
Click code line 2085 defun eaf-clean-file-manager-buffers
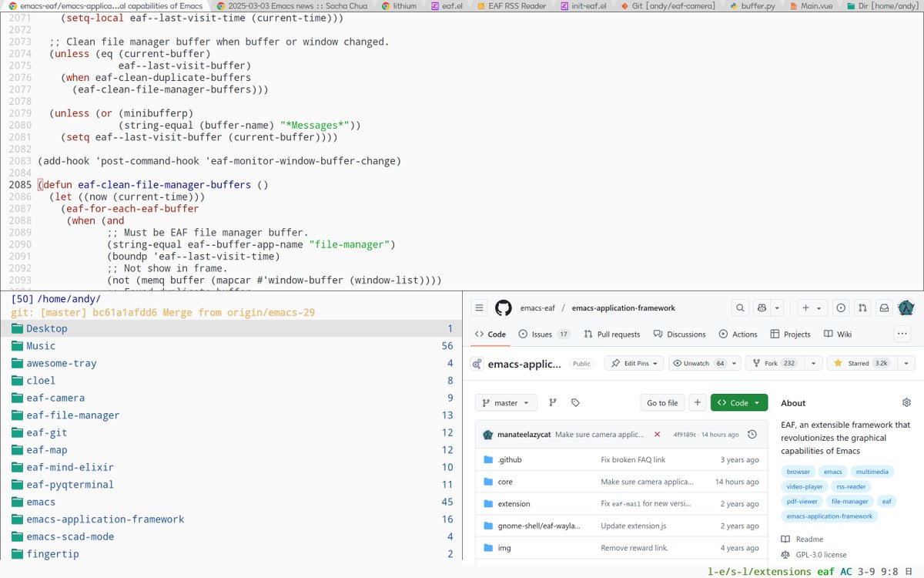152,185
